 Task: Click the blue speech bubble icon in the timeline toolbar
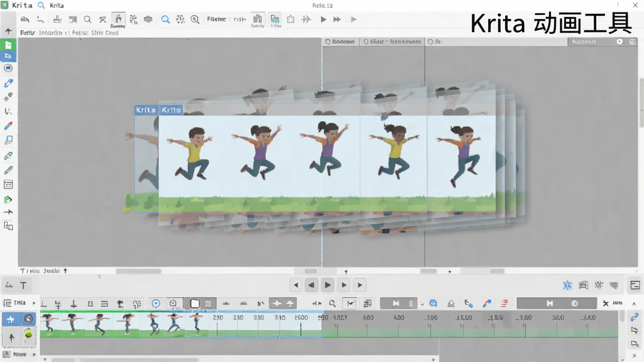[156, 304]
